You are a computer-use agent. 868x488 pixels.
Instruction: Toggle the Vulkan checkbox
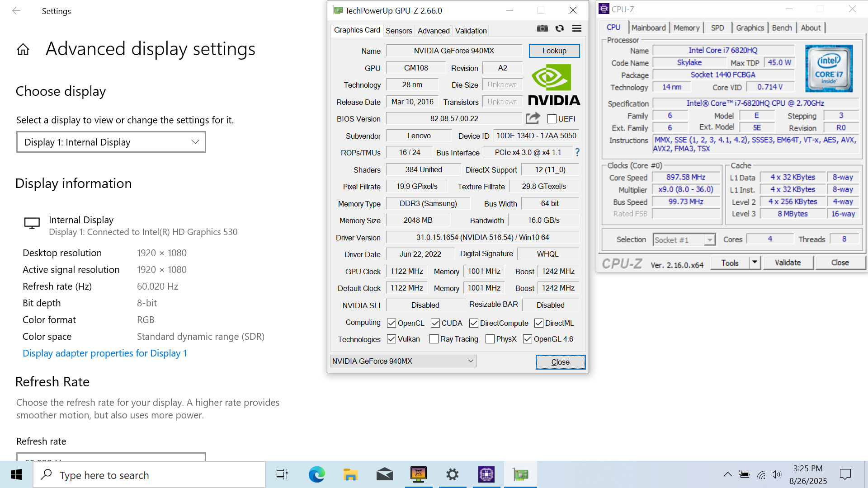(392, 339)
